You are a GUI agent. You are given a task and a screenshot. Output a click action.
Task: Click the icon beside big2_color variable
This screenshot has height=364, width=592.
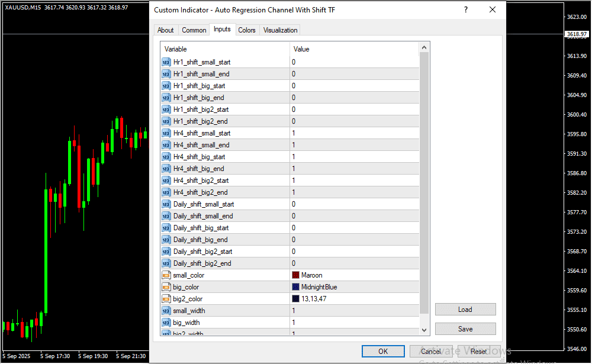tap(166, 299)
